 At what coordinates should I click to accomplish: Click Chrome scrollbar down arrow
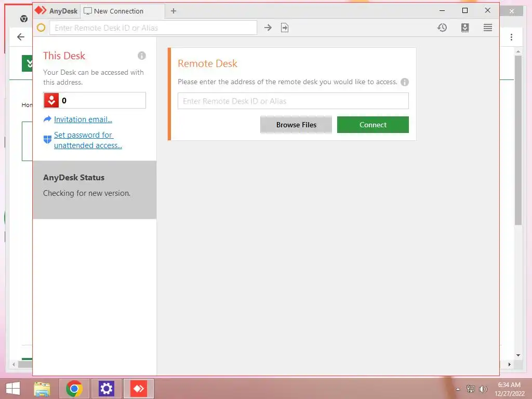(518, 355)
